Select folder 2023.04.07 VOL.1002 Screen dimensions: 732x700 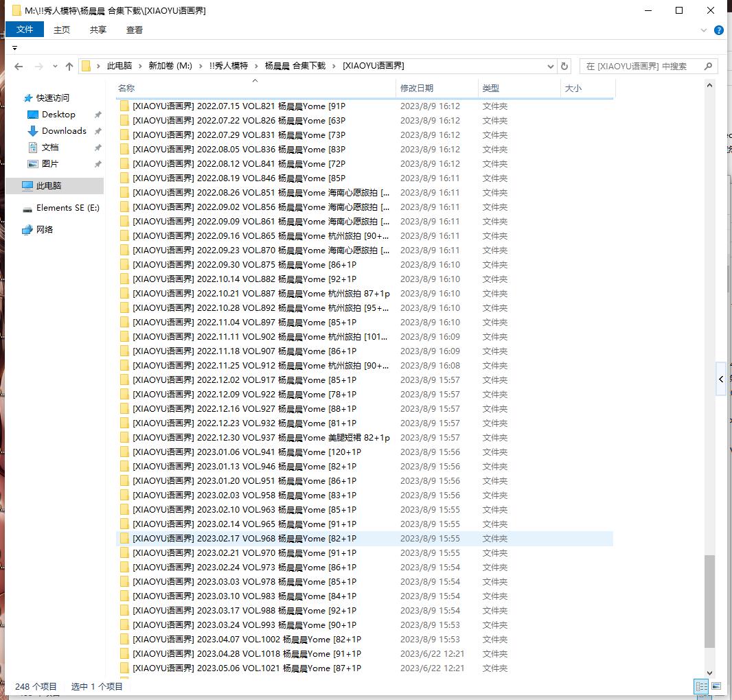click(x=247, y=640)
